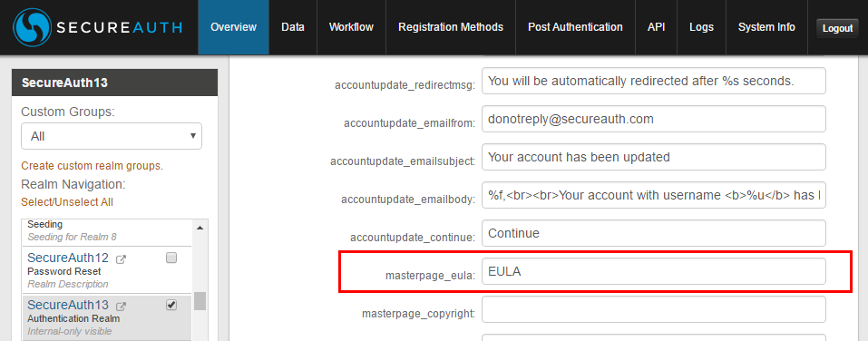Click Select/Unselect All link
This screenshot has height=341, width=868.
coord(67,202)
